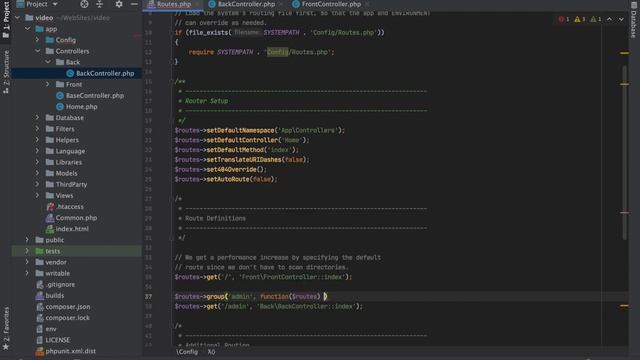Select Home.php in project tree
640x360 pixels.
(x=82, y=107)
